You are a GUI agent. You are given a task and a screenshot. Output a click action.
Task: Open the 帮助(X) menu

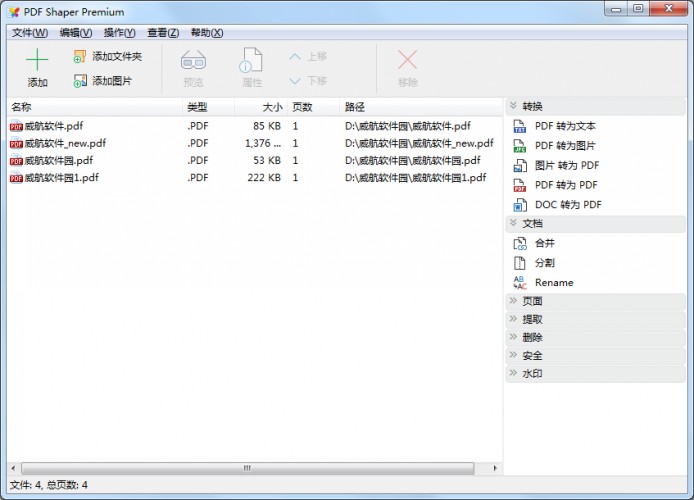tap(207, 33)
